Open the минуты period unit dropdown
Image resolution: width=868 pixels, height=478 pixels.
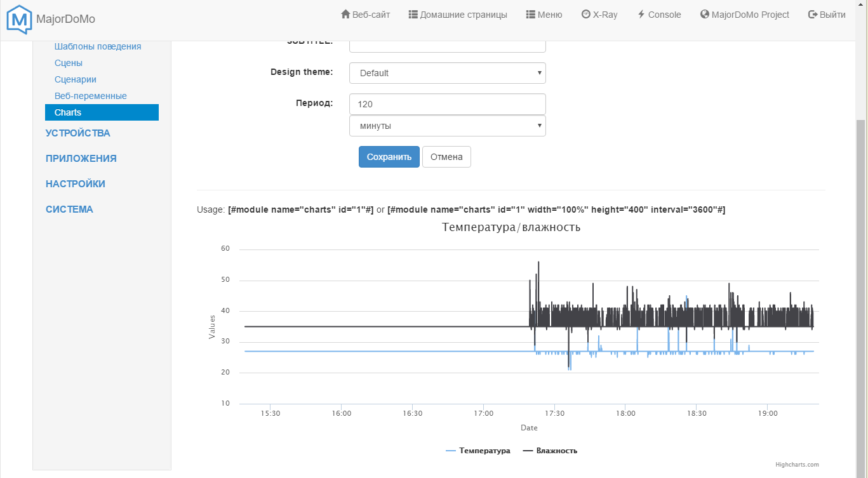(447, 126)
